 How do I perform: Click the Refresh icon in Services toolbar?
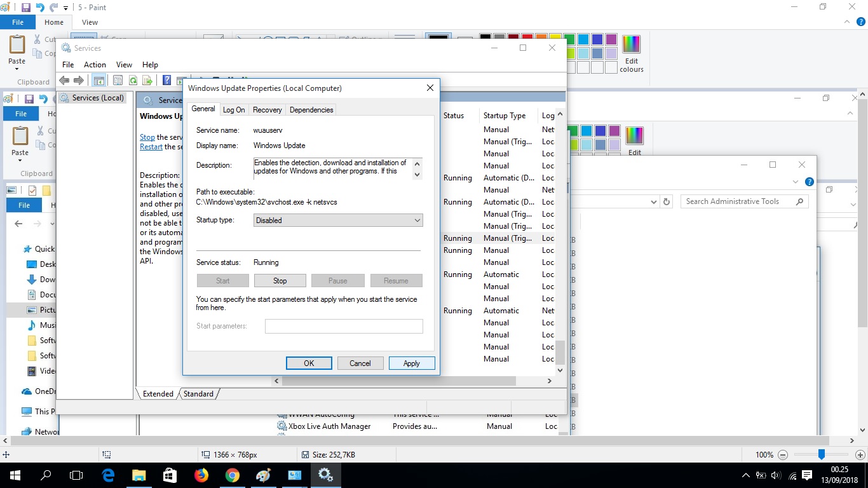(133, 80)
